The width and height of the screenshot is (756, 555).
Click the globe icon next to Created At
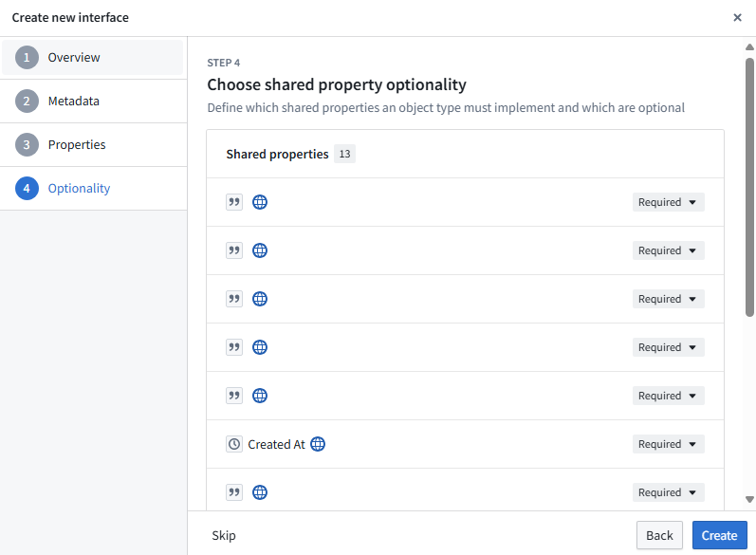[x=318, y=444]
